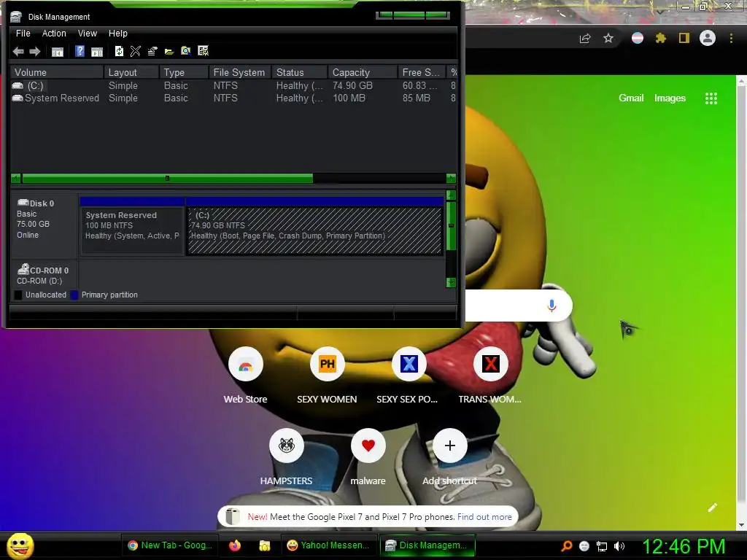The image size is (747, 560).
Task: Open the File menu in Disk Management
Action: [23, 34]
